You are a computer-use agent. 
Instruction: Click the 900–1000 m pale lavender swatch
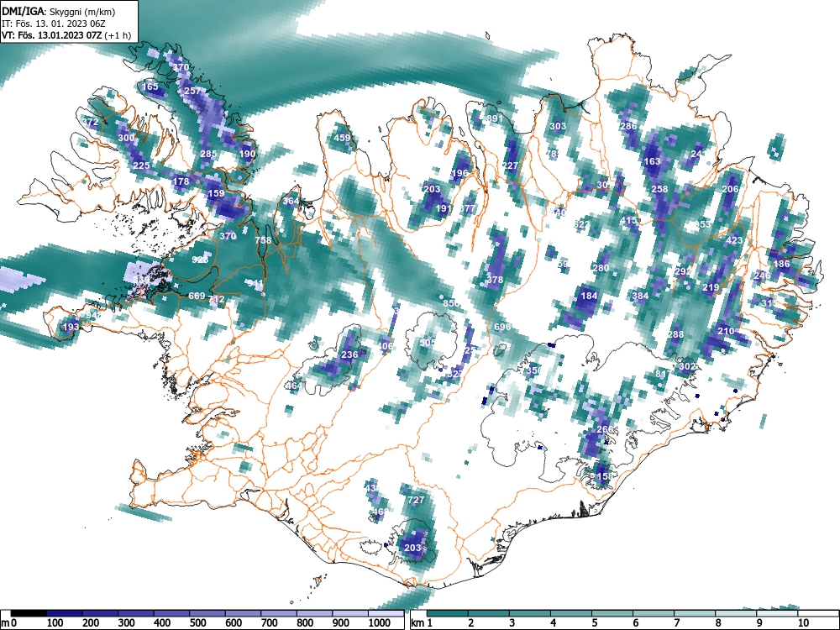tap(350, 613)
